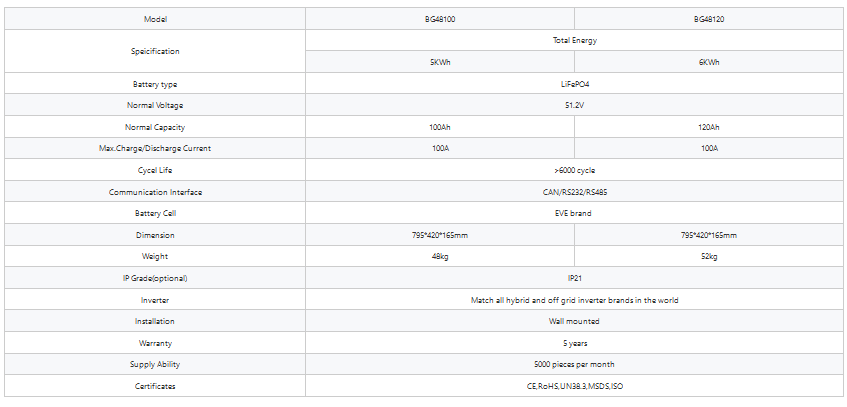Select the LiFePO4 battery type value
The image size is (847, 407).
click(x=574, y=84)
